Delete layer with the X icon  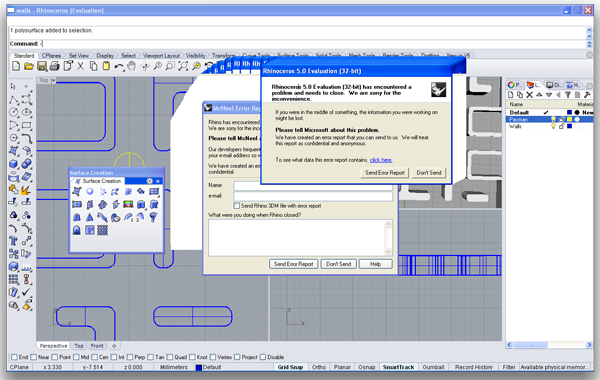[530, 95]
